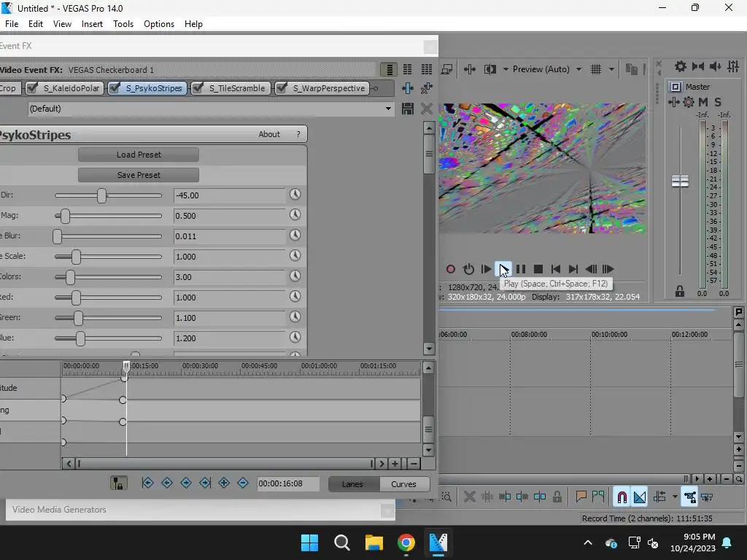Screen dimensions: 747x560
Task: Click the Master volume fader
Action: pyautogui.click(x=680, y=181)
